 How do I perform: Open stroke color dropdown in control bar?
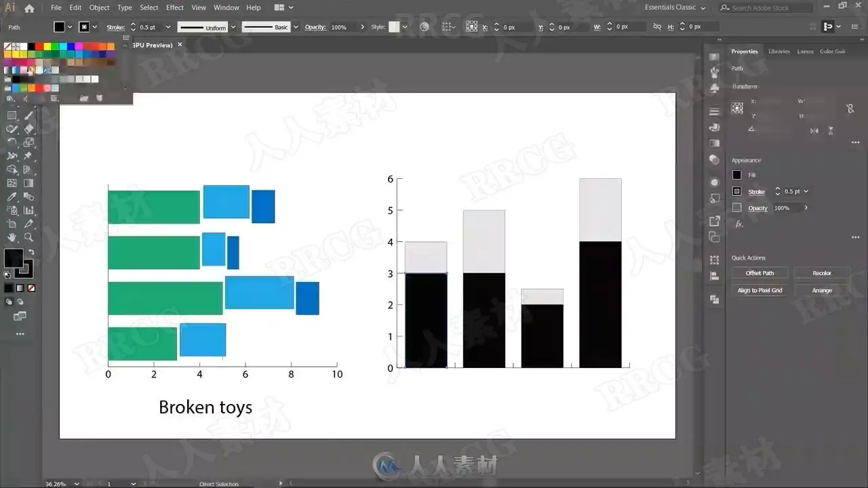[x=94, y=27]
